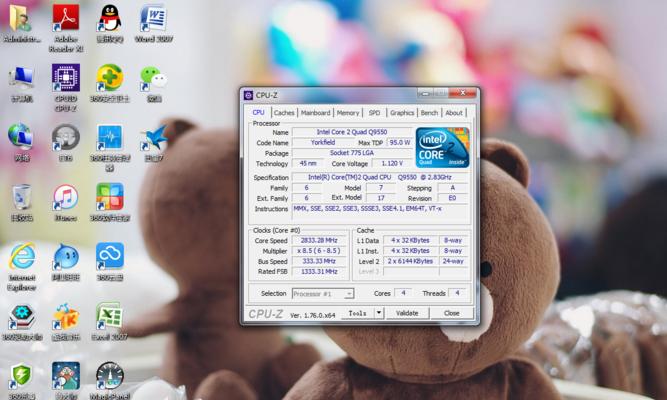Switch to the SPD tab
667x400 pixels.
[374, 113]
